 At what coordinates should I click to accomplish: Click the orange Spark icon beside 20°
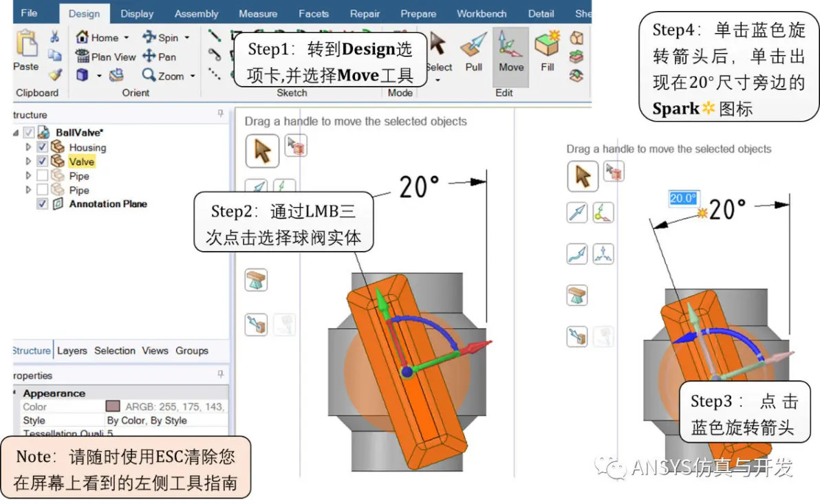(x=702, y=212)
